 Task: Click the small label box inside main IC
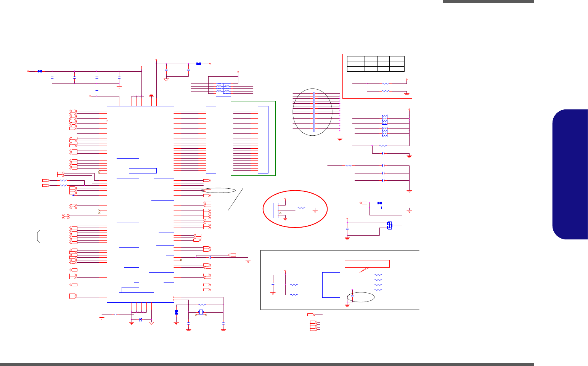pyautogui.click(x=143, y=170)
